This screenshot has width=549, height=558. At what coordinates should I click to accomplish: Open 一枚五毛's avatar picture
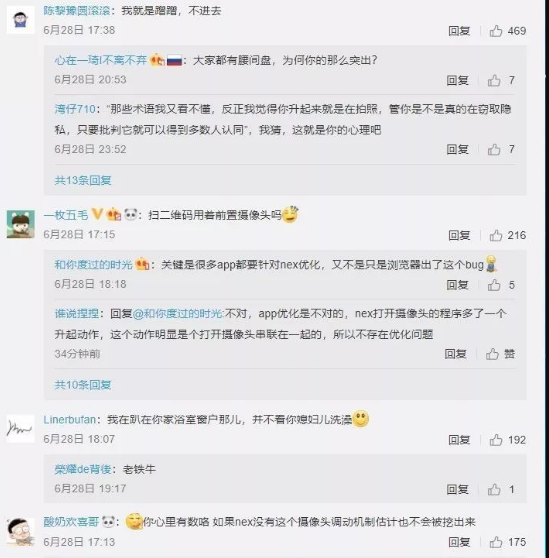(x=21, y=224)
